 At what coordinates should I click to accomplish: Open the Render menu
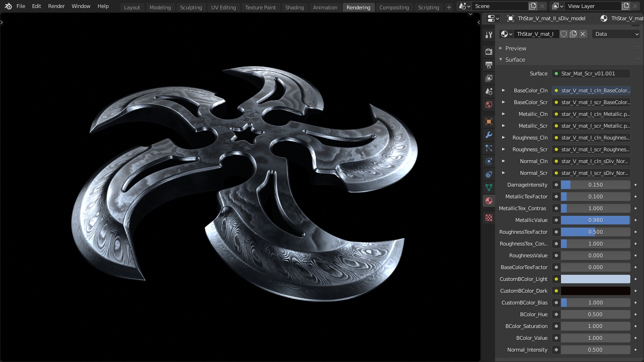click(57, 6)
